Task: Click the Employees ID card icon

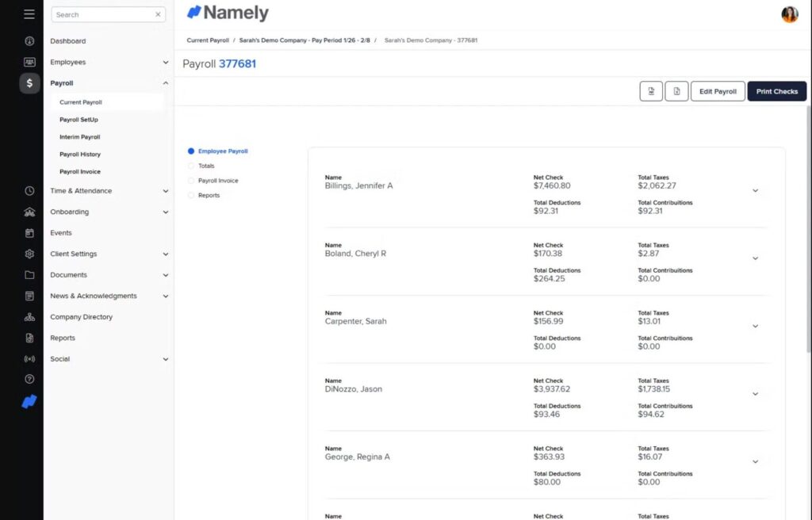Action: (x=29, y=62)
